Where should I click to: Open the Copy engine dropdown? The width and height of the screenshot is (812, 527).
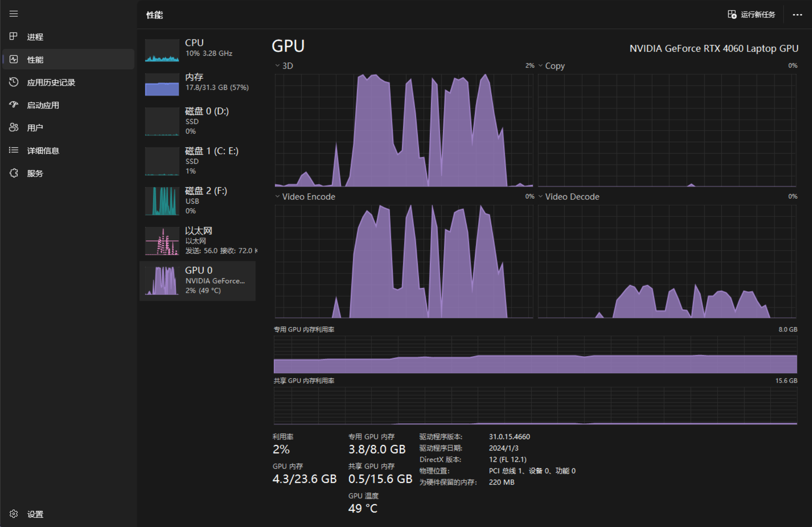coord(540,66)
